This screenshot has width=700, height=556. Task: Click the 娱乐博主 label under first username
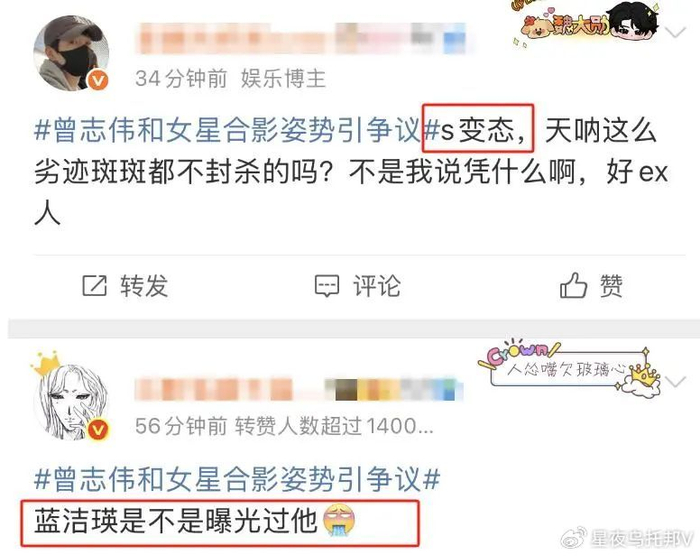(283, 79)
